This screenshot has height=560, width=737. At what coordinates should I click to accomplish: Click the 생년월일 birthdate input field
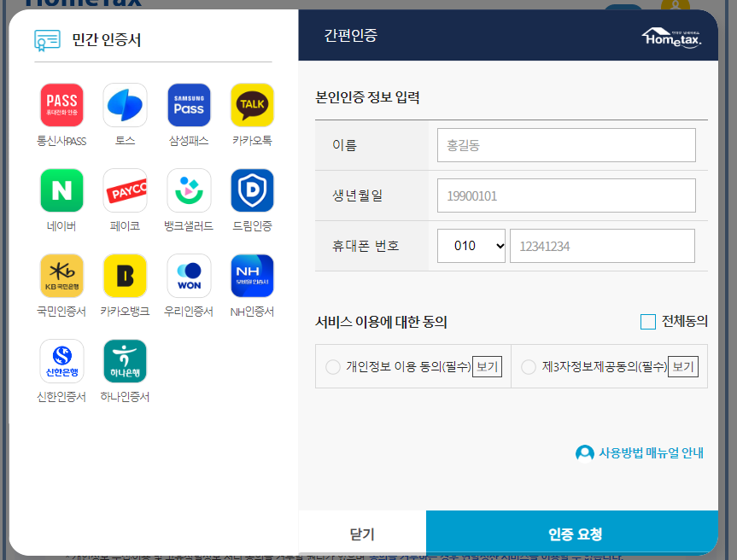point(566,195)
